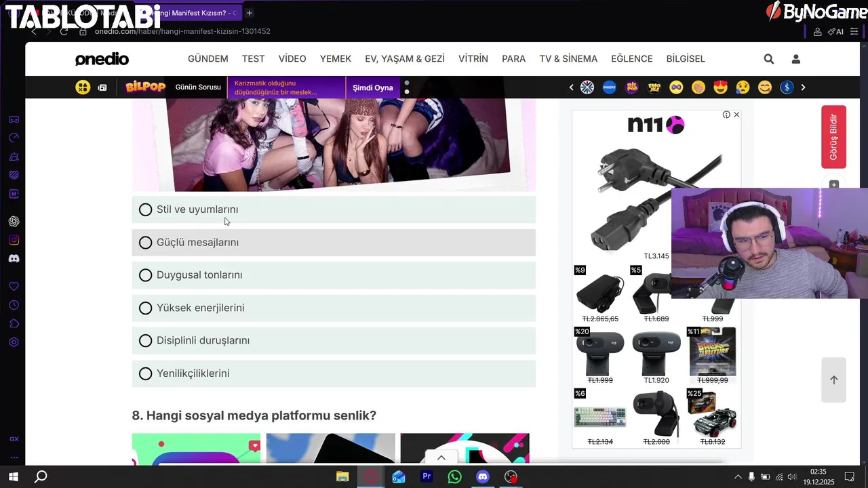Click the news feed icon beside Bilpop
The image size is (868, 488).
click(x=102, y=87)
